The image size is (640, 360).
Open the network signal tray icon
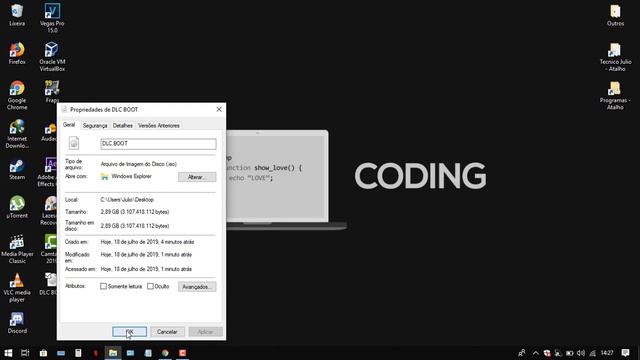593,353
